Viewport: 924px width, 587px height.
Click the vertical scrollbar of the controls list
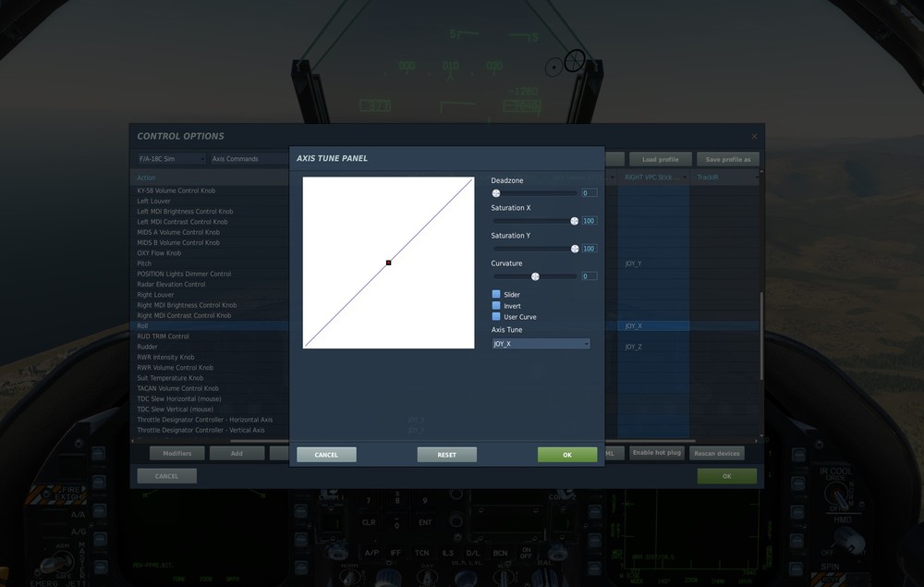[761, 336]
